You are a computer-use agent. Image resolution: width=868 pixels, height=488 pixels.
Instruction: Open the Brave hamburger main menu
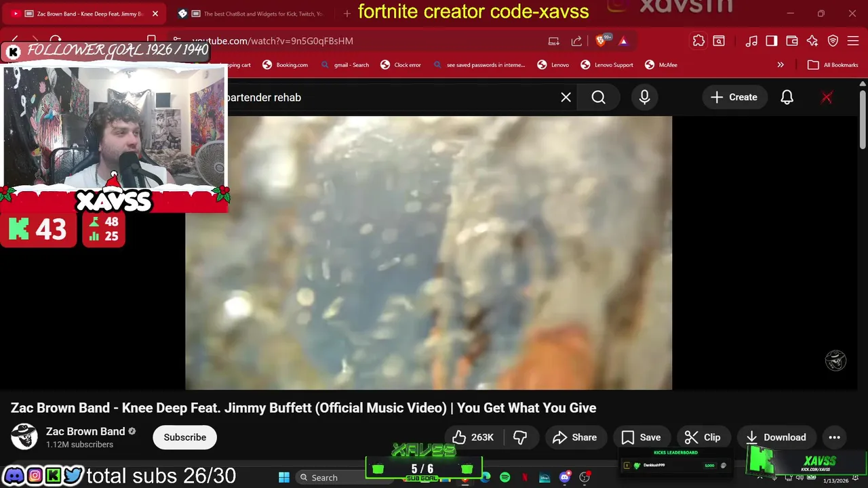(x=853, y=41)
